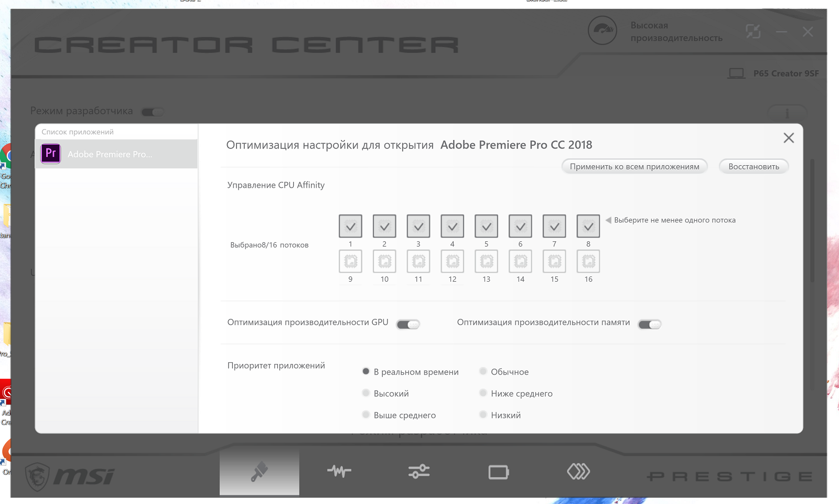Viewport: 839px width, 504px height.
Task: Enable CPU thread 15 chip icon
Action: click(554, 261)
